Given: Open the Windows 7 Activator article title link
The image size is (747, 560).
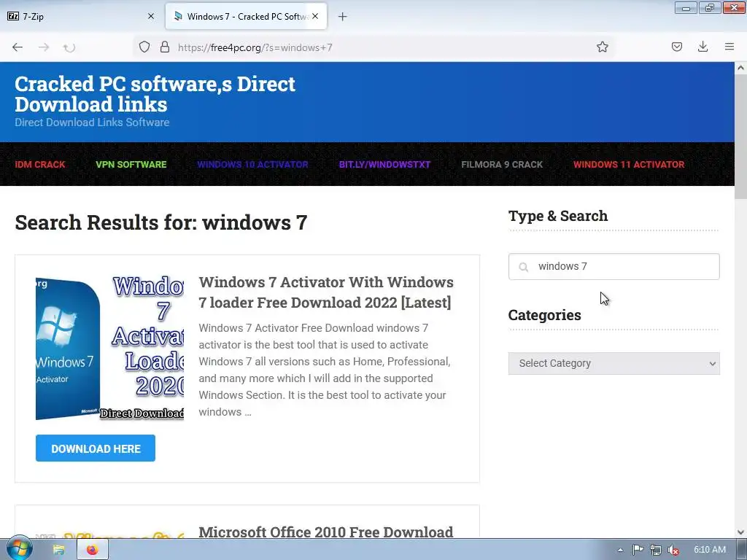Looking at the screenshot, I should pos(326,292).
